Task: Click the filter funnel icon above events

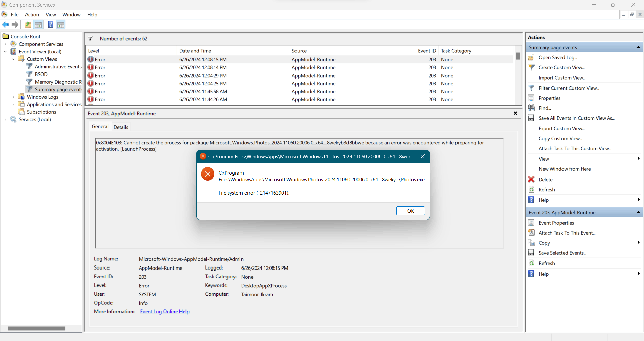Action: pos(90,38)
